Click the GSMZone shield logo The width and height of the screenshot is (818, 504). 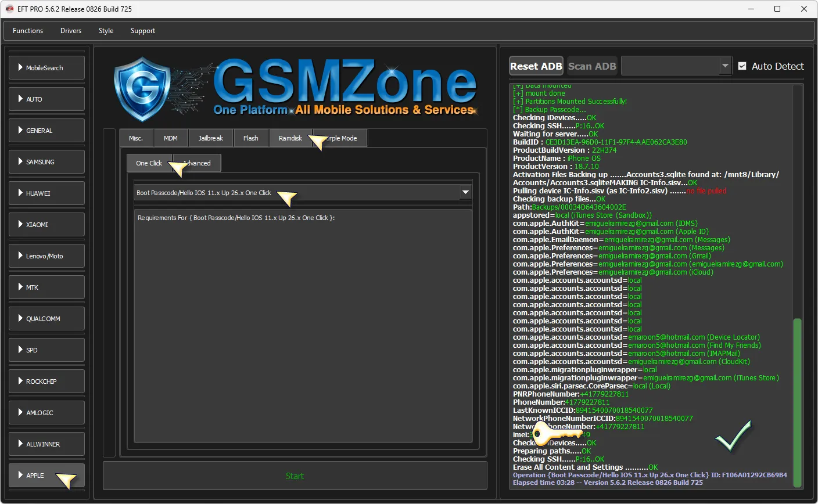(x=143, y=88)
